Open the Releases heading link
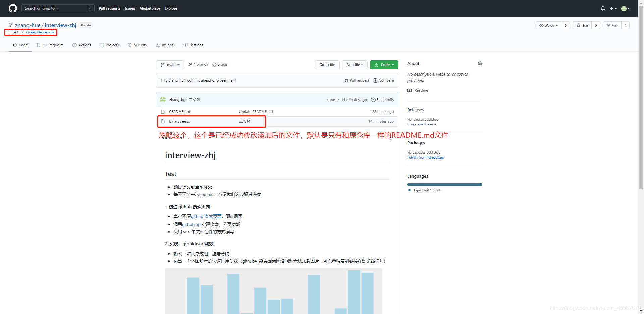This screenshot has width=644, height=314. [x=415, y=110]
